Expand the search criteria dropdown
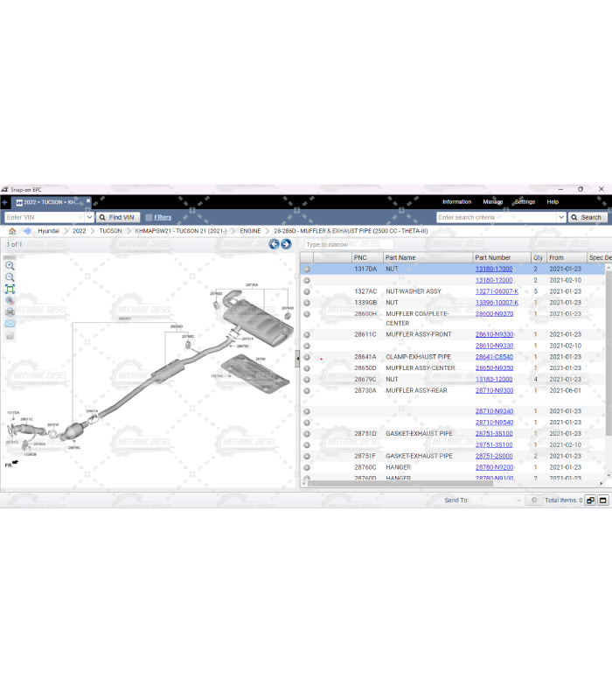 [560, 217]
